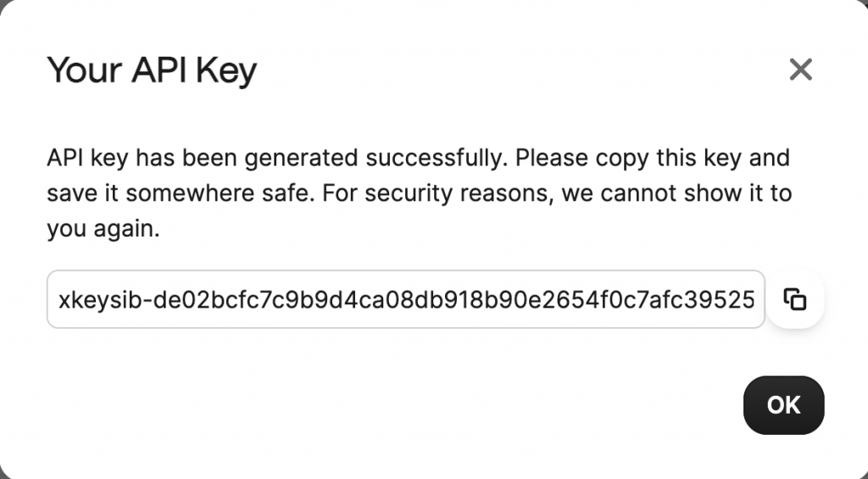Image resolution: width=868 pixels, height=479 pixels.
Task: Close the Your API Key dialog
Action: click(x=800, y=70)
